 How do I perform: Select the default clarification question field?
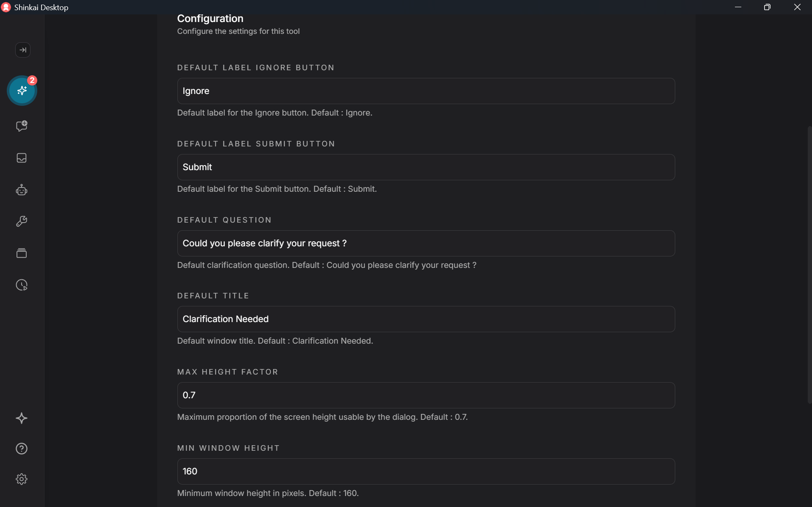[x=425, y=243]
